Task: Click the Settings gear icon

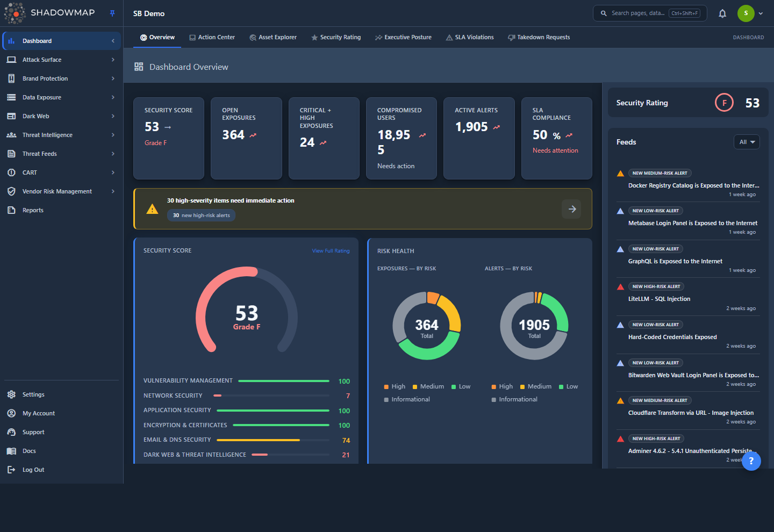Action: pos(11,394)
